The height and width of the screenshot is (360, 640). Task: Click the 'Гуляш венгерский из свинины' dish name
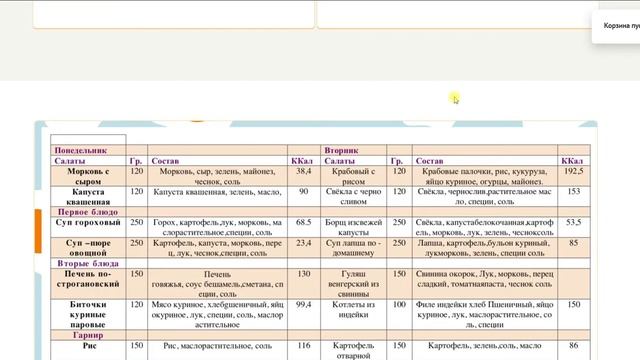353,284
